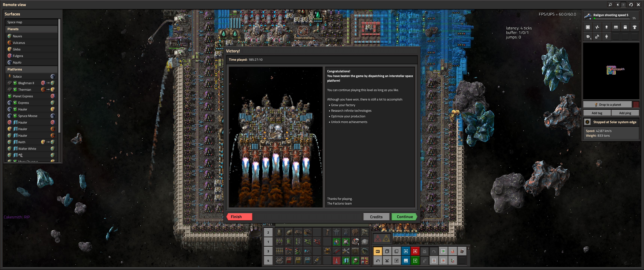Open the trains overview icon
This screenshot has height=270, width=644.
click(x=625, y=27)
